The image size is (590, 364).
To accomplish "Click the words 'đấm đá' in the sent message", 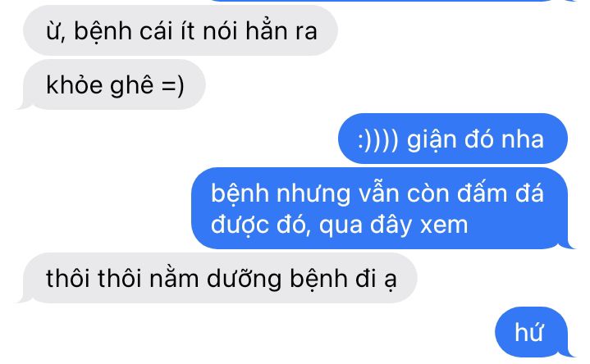I will pos(501,193).
